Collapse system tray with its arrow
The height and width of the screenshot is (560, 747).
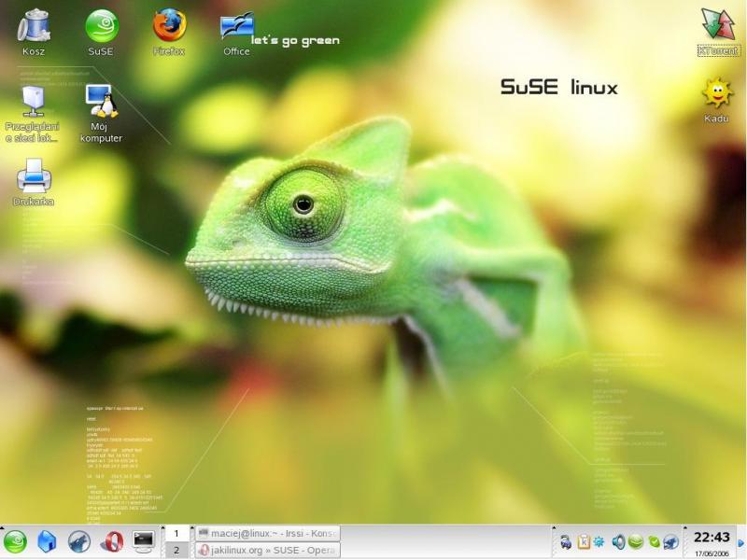click(554, 527)
